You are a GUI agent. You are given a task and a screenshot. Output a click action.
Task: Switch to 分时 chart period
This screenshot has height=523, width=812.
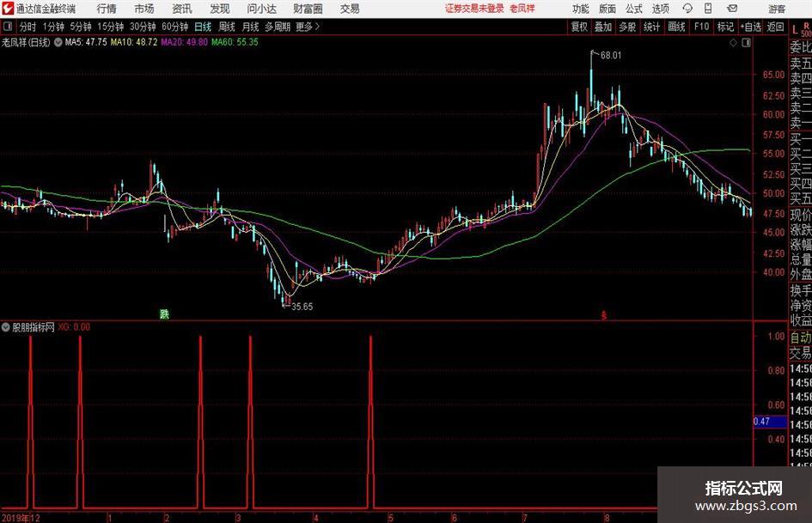click(x=28, y=27)
